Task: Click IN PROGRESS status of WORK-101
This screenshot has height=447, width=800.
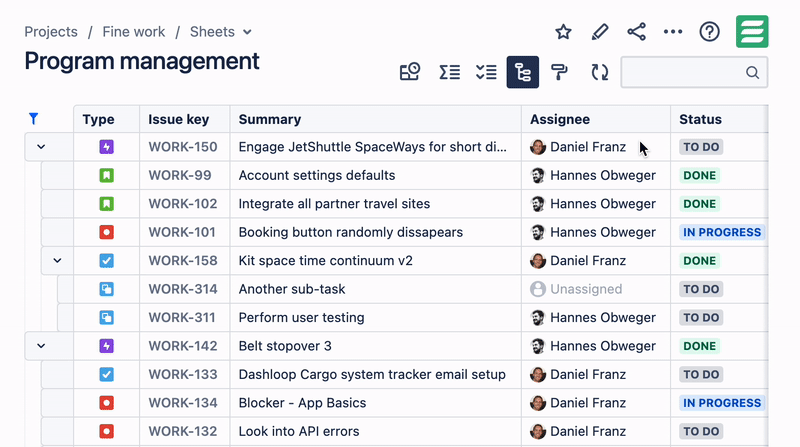Action: pos(722,232)
